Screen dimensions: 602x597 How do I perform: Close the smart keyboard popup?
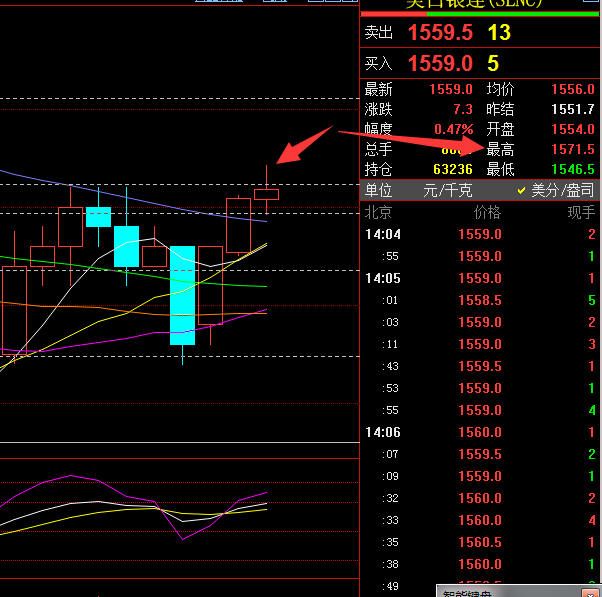[x=590, y=593]
